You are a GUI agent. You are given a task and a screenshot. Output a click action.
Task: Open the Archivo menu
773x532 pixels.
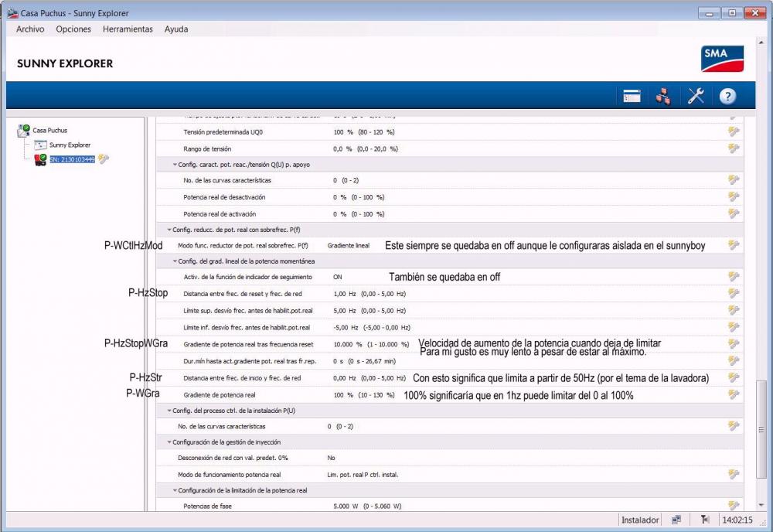[30, 29]
